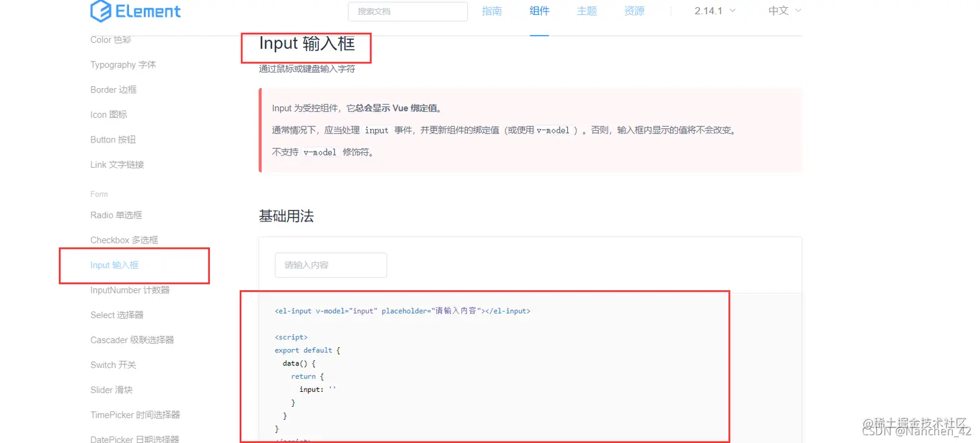
Task: Open the 组件 nav tab
Action: (539, 11)
